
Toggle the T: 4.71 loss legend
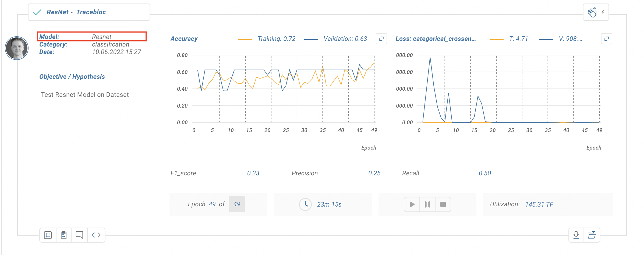click(x=509, y=39)
